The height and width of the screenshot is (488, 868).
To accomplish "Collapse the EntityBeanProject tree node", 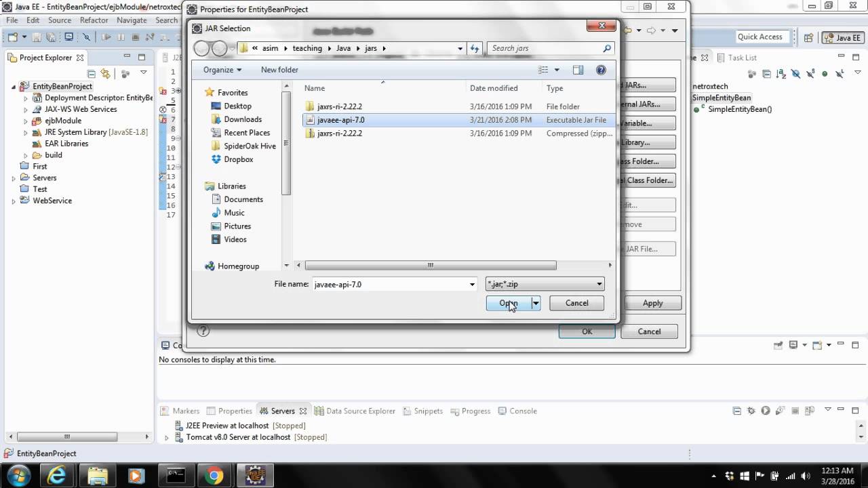I will pos(14,87).
